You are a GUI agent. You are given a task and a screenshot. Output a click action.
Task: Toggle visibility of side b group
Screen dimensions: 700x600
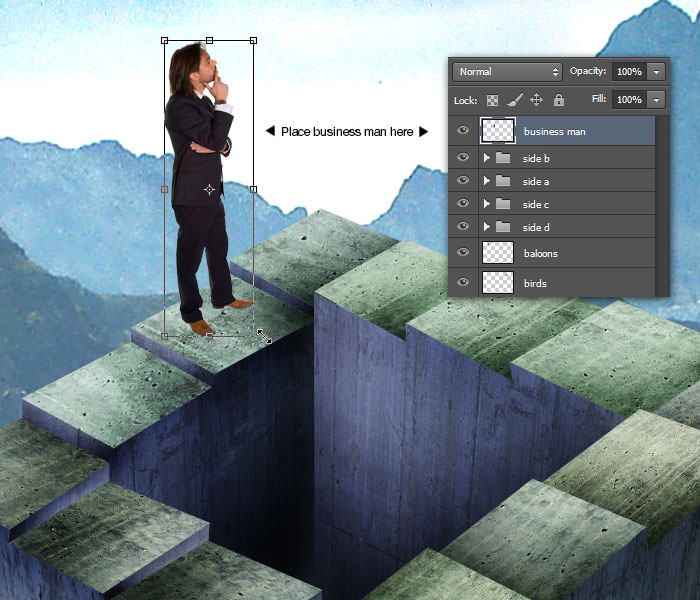point(463,157)
